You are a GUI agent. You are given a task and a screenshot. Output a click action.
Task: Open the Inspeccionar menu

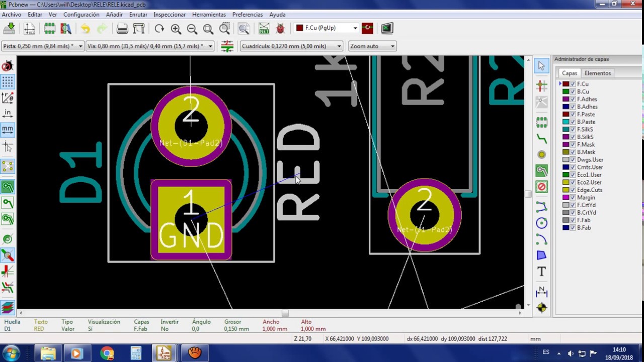[170, 15]
